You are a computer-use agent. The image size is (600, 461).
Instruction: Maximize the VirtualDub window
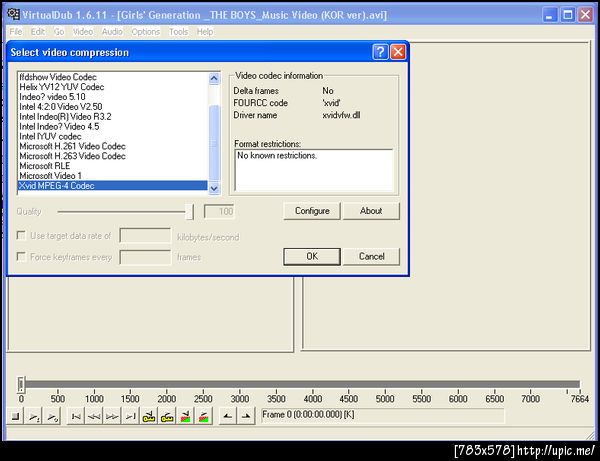pyautogui.click(x=568, y=15)
